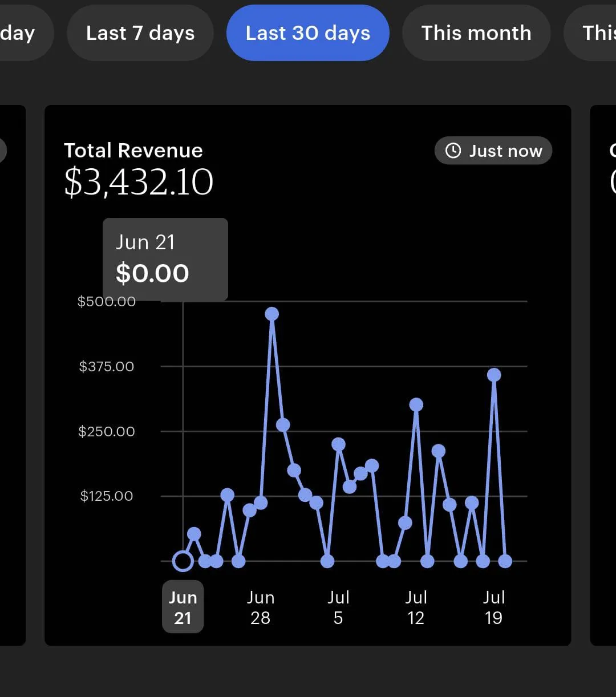
Task: Select the highest peak data point on the chart
Action: [272, 314]
